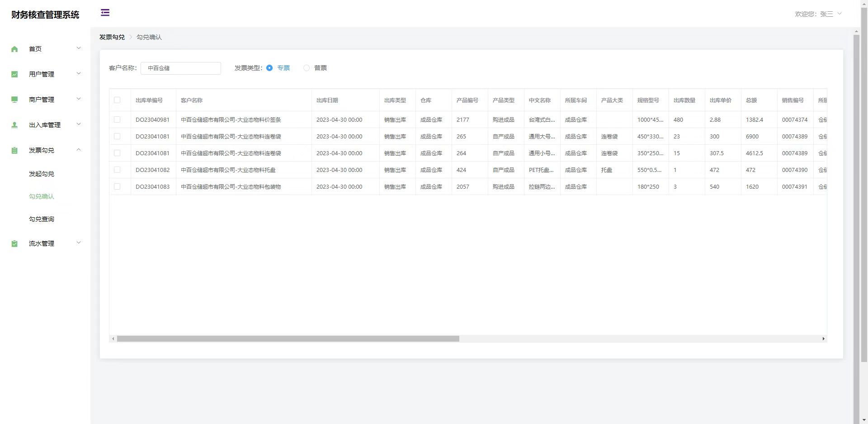Click the cell 中百仓储超市有限公司-大业态物料托盘
Screen dimensions: 868x424
228,170
